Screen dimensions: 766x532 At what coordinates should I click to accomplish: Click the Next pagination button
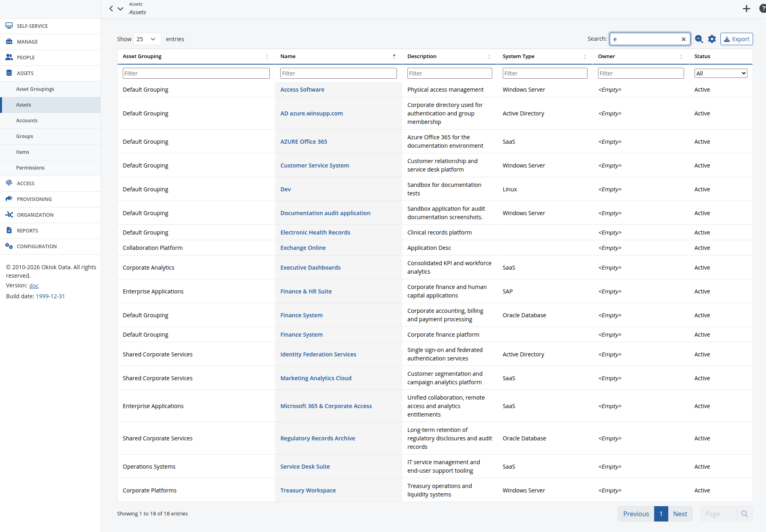(680, 514)
